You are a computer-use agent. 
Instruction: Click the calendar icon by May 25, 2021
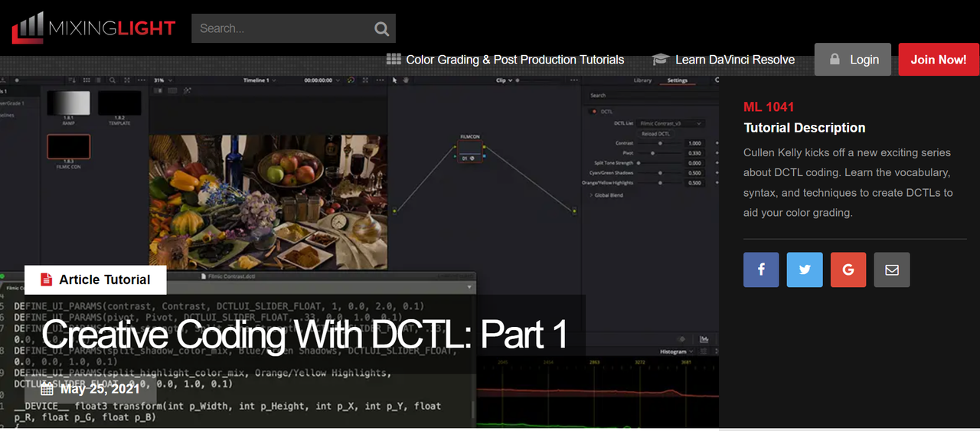(47, 389)
